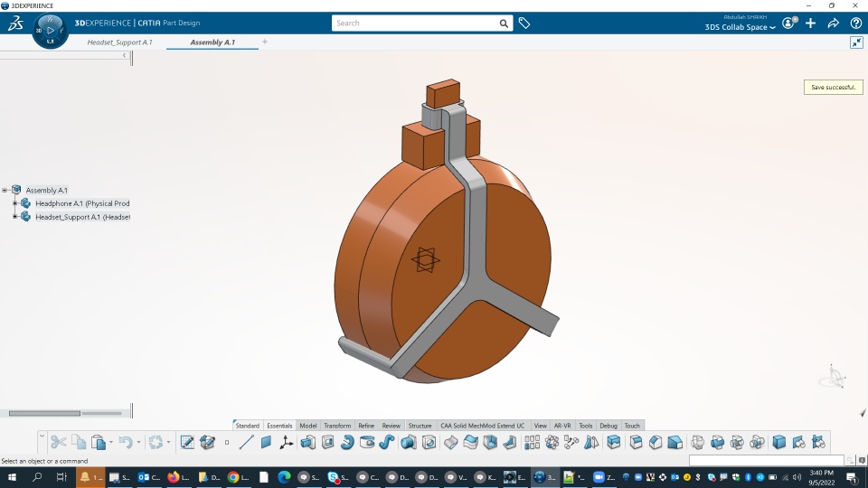Click the Paste clipboard icon

tap(99, 442)
